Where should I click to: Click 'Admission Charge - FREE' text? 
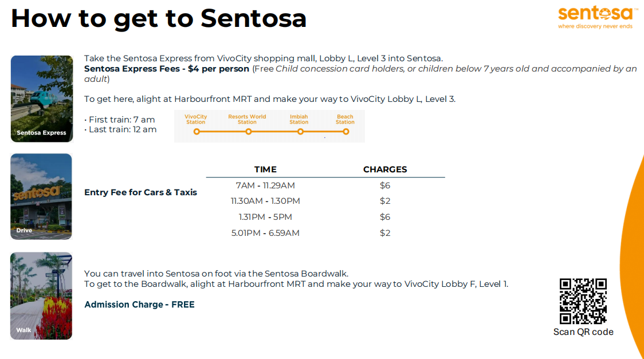(139, 305)
